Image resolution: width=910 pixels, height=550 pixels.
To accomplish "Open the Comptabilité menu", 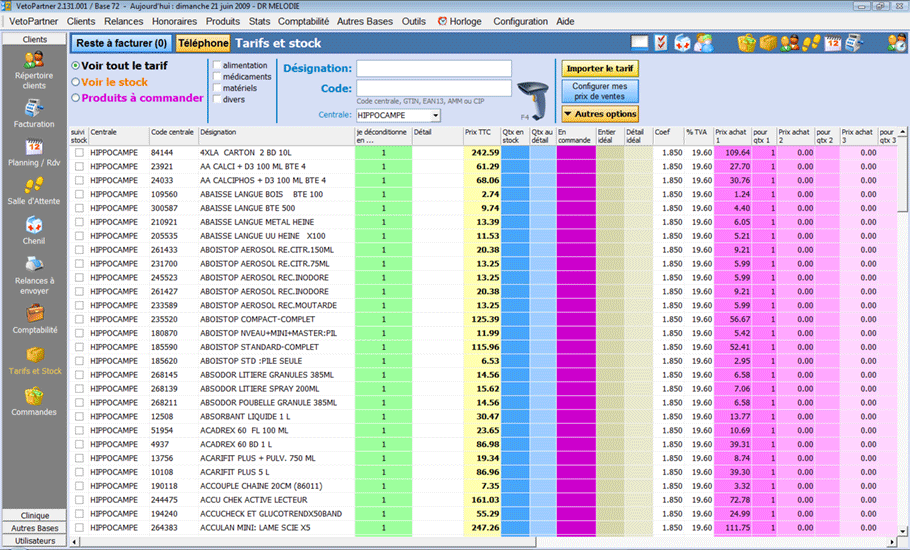I will (x=304, y=21).
